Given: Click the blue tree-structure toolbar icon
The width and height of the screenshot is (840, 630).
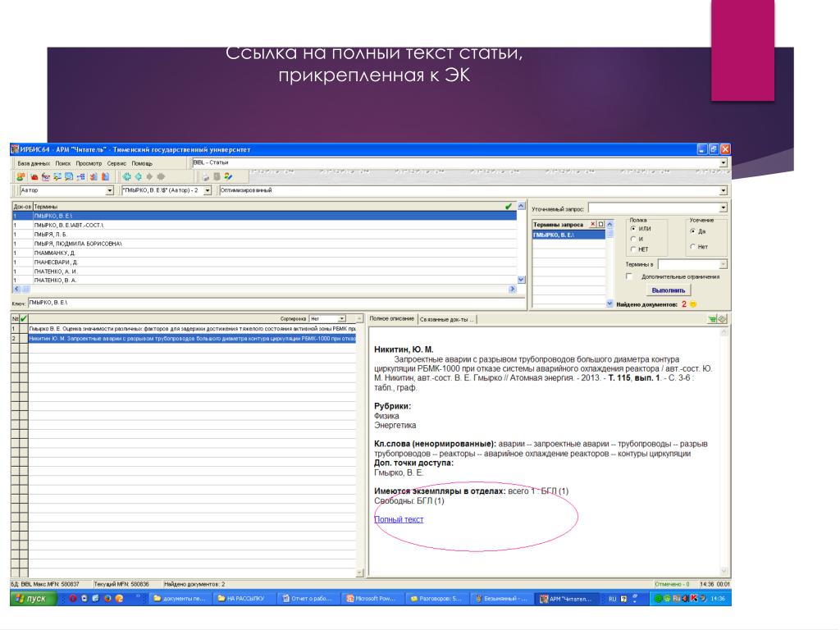Looking at the screenshot, I should (x=81, y=176).
